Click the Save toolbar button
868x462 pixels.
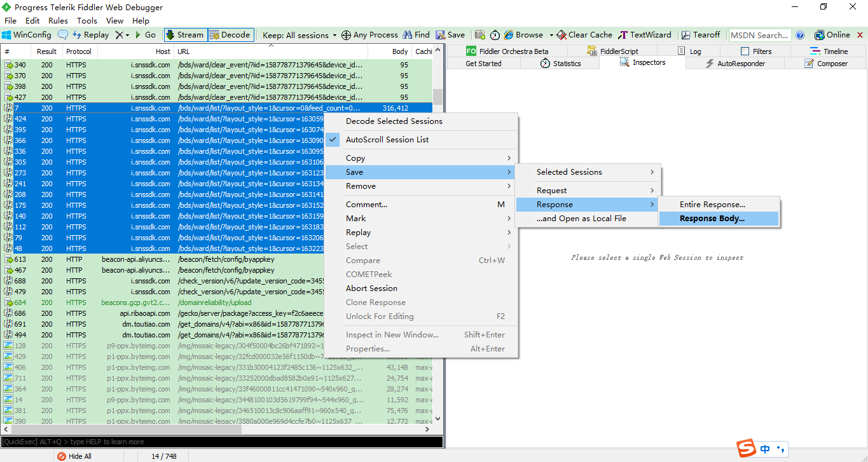pos(450,35)
